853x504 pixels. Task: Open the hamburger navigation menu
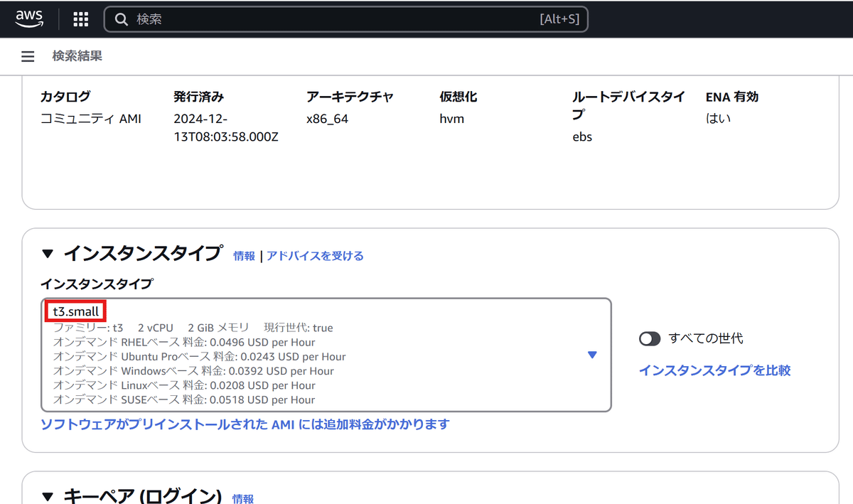pyautogui.click(x=27, y=56)
